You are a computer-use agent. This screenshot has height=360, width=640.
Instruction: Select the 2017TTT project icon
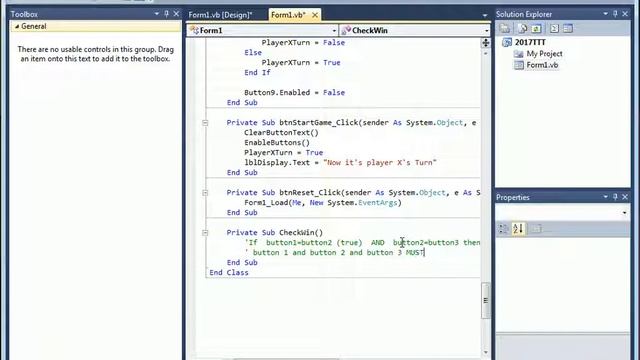click(507, 42)
